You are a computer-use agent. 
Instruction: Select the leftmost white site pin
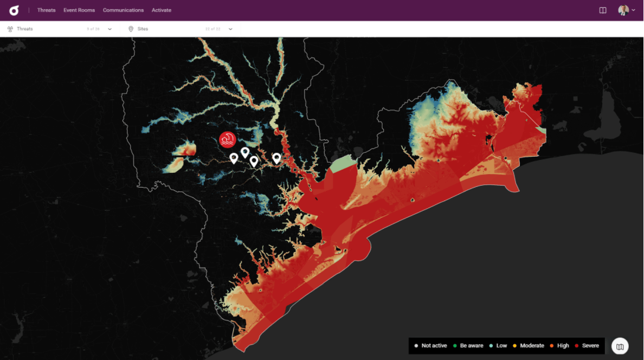234,158
